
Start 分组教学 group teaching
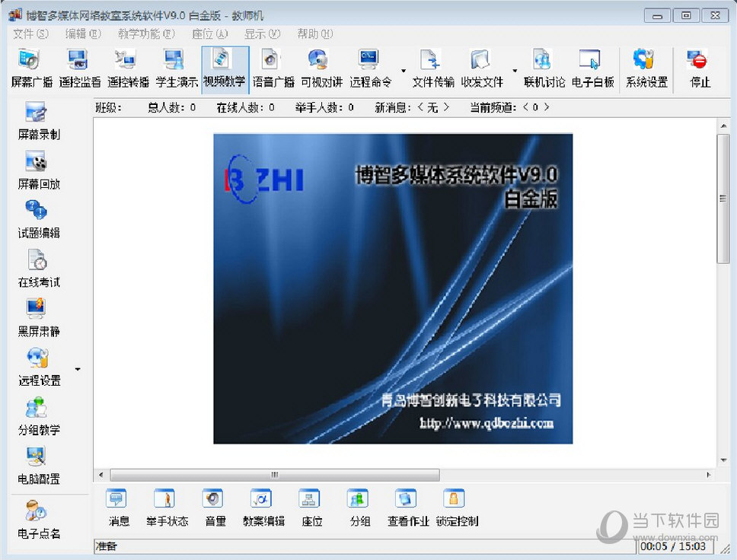tap(39, 417)
